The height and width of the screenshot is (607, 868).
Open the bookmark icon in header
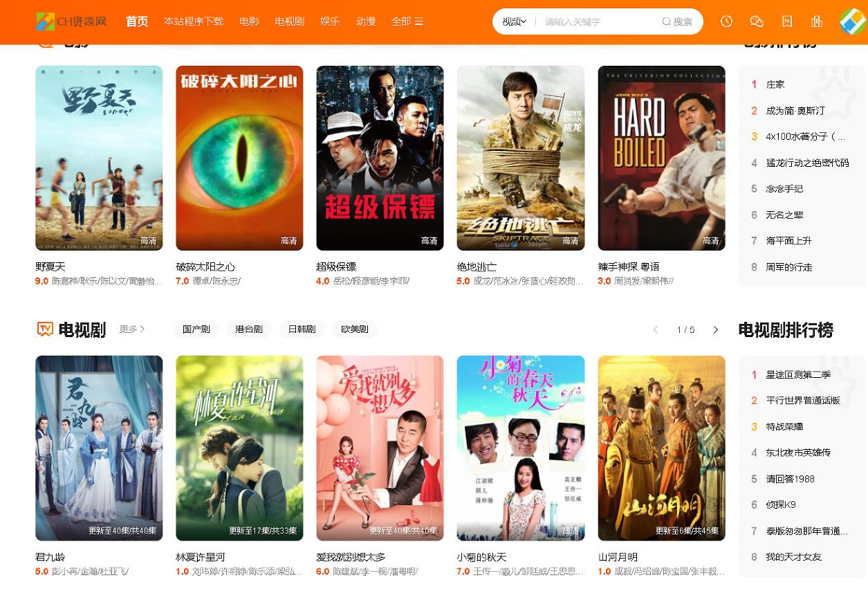coord(787,21)
